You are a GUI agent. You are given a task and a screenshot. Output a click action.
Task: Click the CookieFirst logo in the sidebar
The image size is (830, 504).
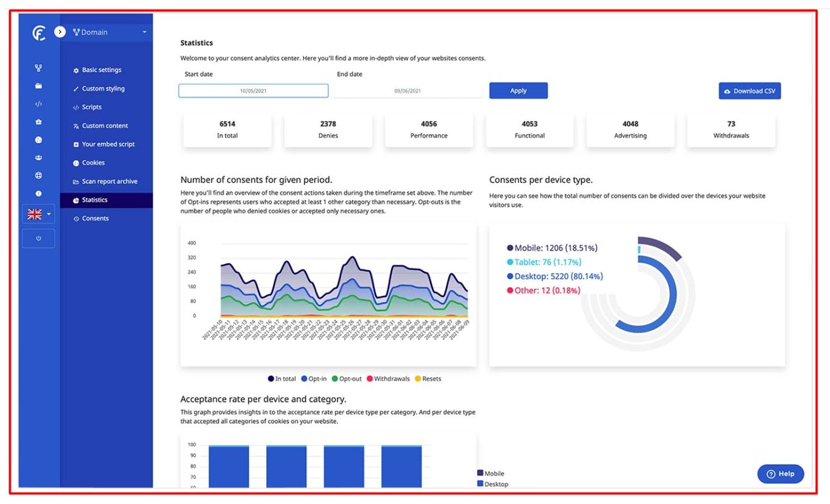tap(39, 33)
